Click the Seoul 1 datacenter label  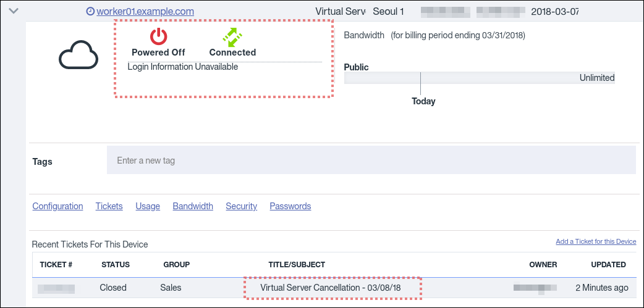(388, 12)
